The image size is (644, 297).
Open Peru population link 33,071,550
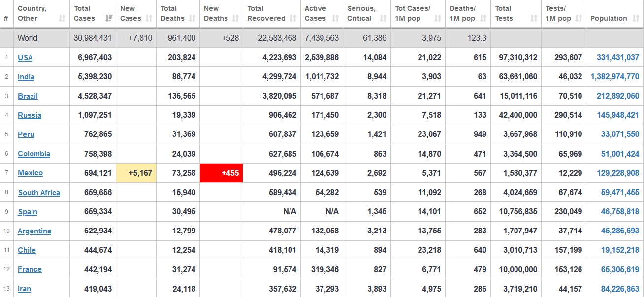coord(620,134)
